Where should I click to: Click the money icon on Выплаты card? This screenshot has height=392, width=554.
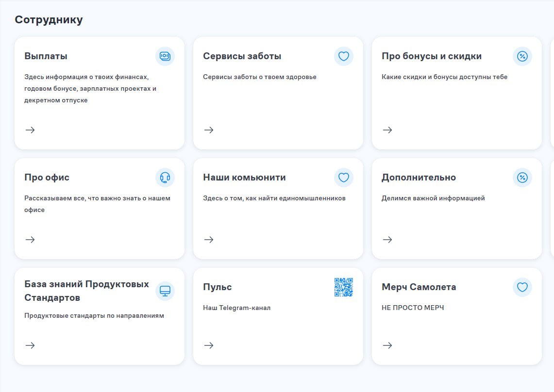pos(165,56)
